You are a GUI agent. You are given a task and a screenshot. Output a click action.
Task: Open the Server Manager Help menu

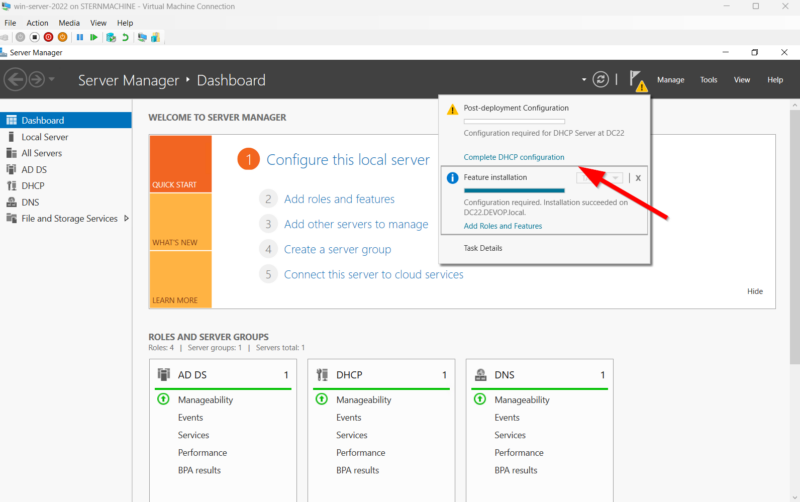tap(775, 80)
